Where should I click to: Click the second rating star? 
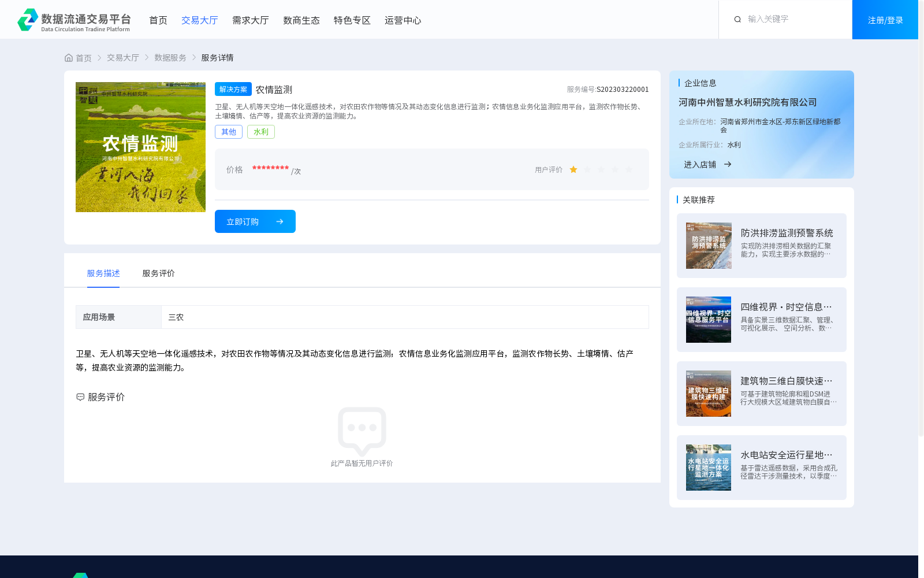point(587,169)
